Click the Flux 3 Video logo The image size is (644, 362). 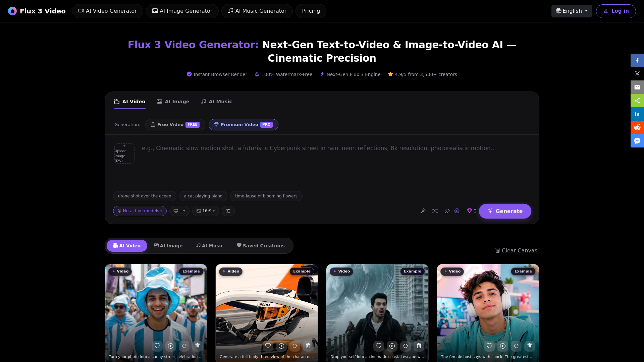tap(37, 11)
